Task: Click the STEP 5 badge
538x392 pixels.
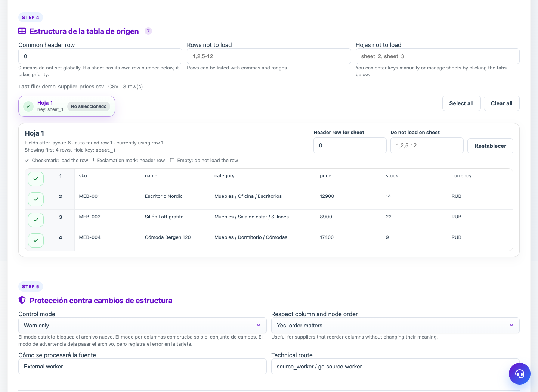Action: coord(31,286)
